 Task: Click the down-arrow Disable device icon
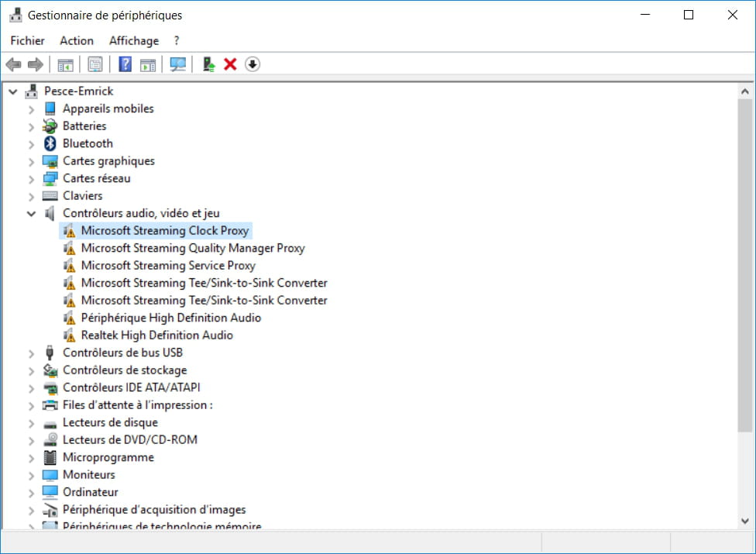click(x=253, y=64)
